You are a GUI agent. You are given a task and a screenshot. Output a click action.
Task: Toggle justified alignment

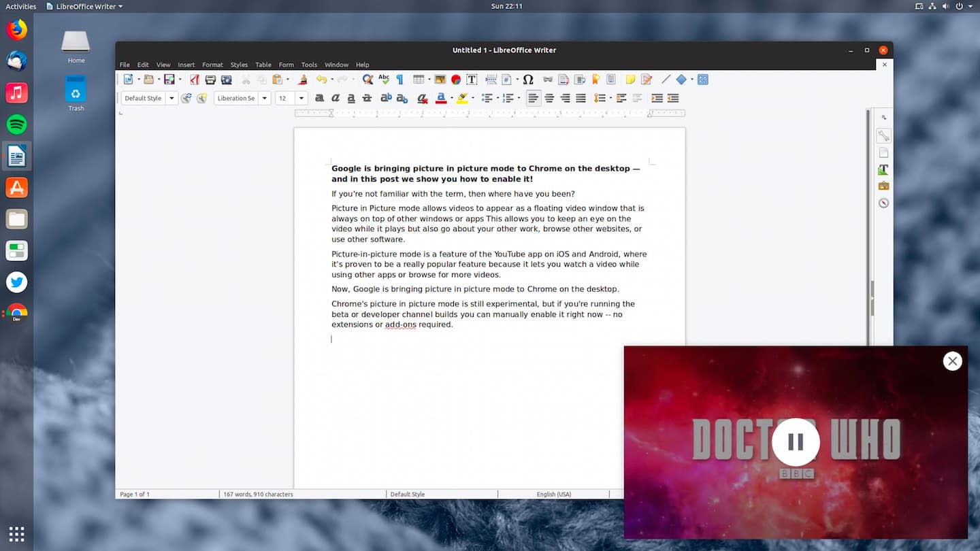[x=581, y=98]
